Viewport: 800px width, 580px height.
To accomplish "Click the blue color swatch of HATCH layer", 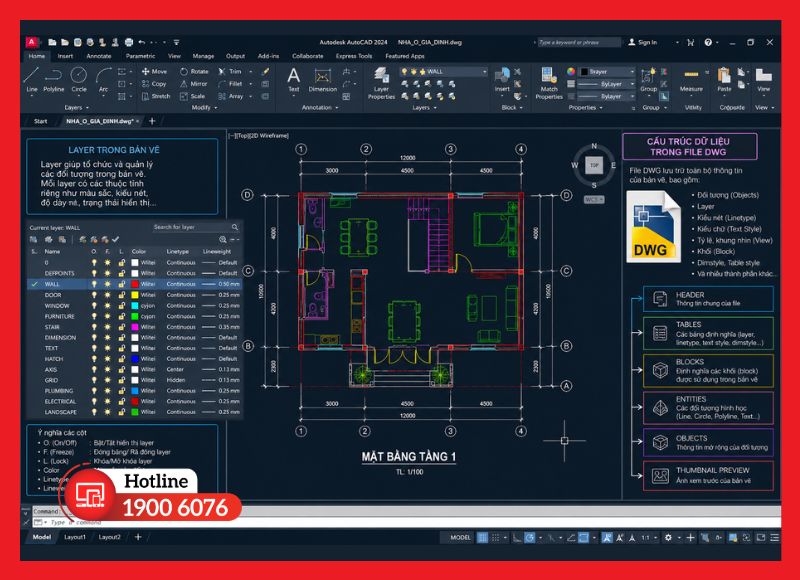I will pos(135,359).
